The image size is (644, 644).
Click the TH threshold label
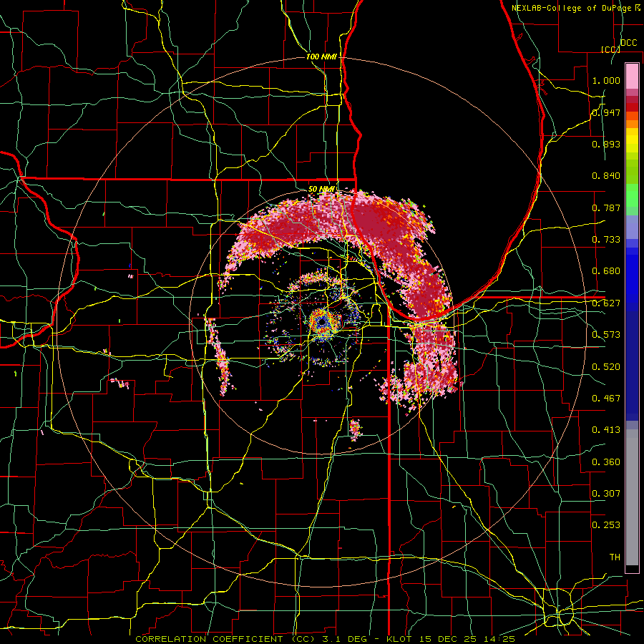(x=615, y=557)
